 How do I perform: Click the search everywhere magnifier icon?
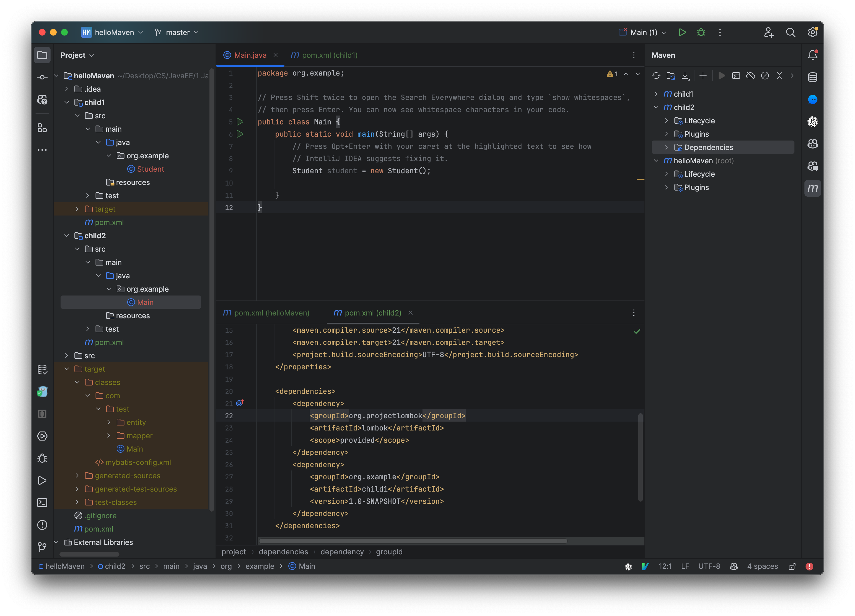(x=791, y=32)
